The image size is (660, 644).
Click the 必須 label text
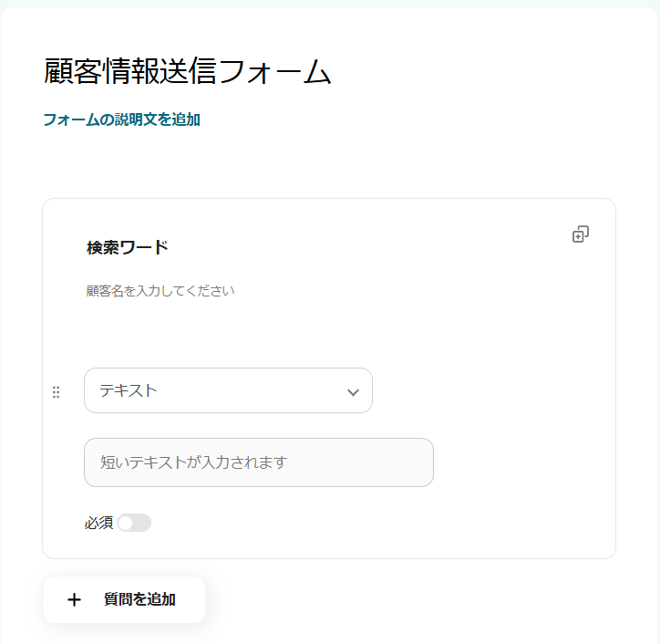coord(98,523)
